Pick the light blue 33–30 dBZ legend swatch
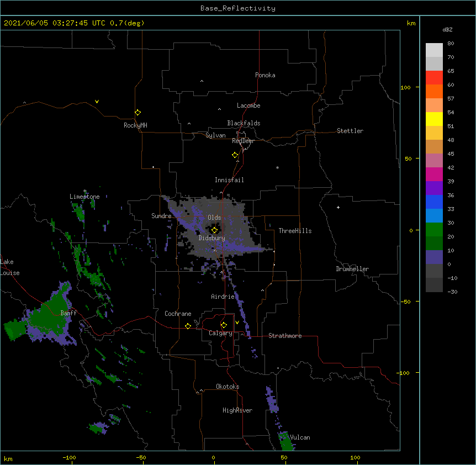 coord(434,216)
